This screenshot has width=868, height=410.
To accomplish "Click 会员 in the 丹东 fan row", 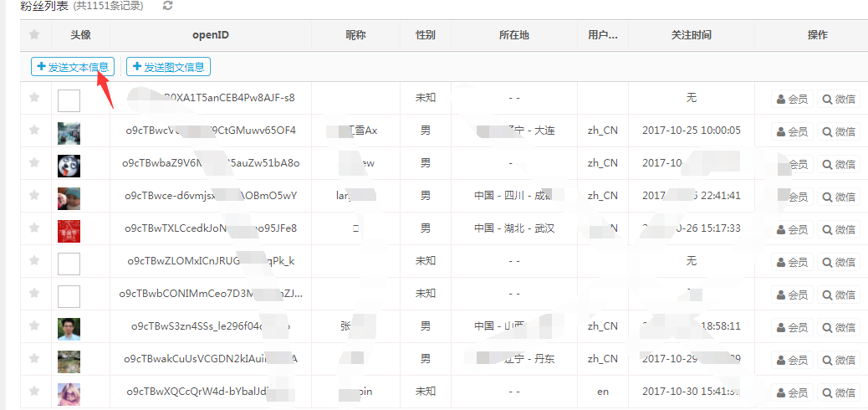I will point(792,360).
